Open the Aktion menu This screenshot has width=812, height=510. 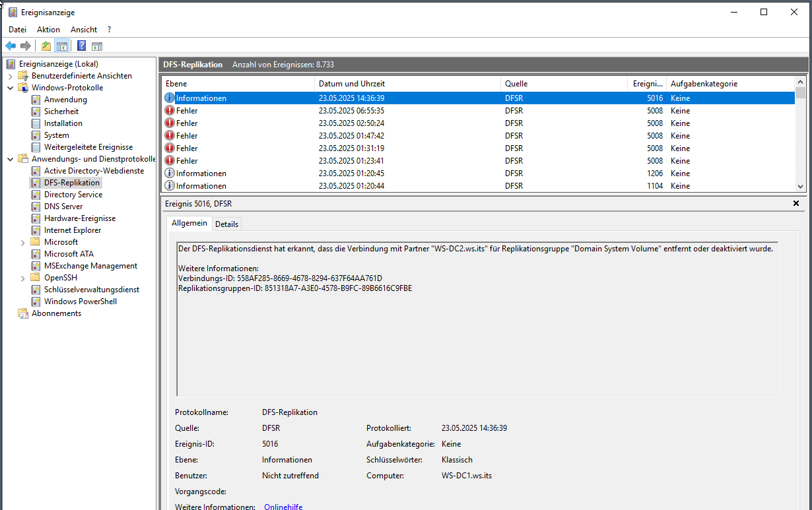(x=48, y=30)
